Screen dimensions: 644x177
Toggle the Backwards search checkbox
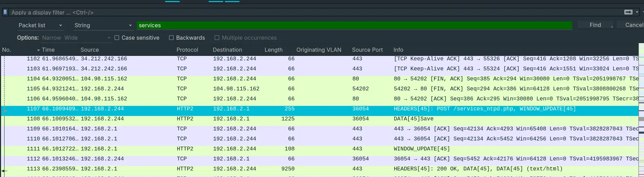click(x=171, y=38)
